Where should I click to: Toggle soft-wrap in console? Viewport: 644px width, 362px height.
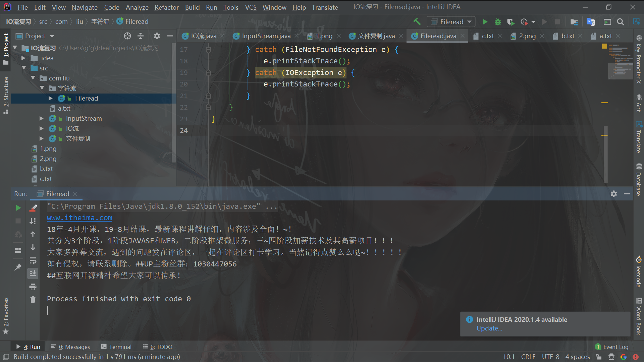click(33, 261)
